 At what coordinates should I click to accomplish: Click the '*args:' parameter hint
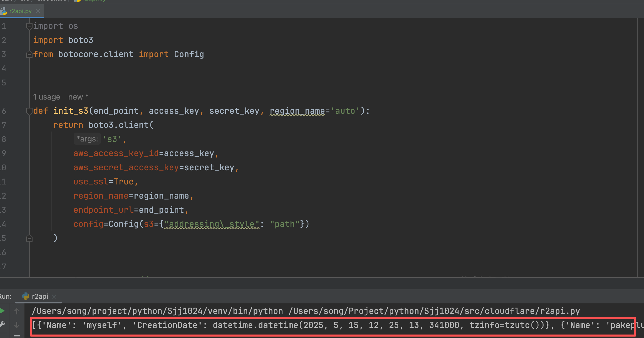(x=87, y=139)
